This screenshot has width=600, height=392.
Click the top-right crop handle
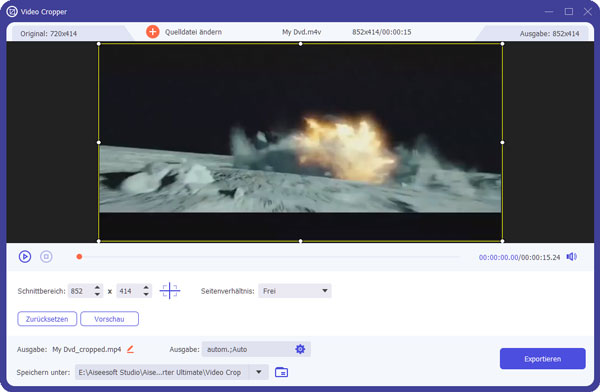(x=502, y=44)
